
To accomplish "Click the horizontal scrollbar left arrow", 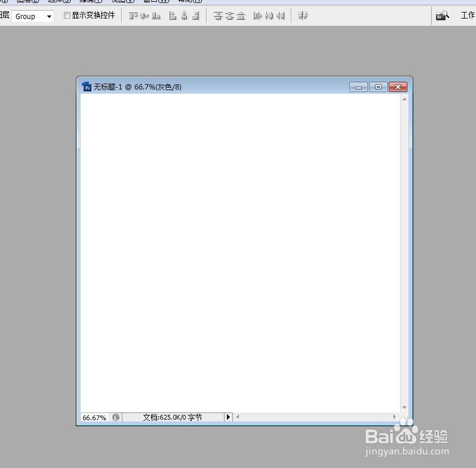I will coord(238,417).
